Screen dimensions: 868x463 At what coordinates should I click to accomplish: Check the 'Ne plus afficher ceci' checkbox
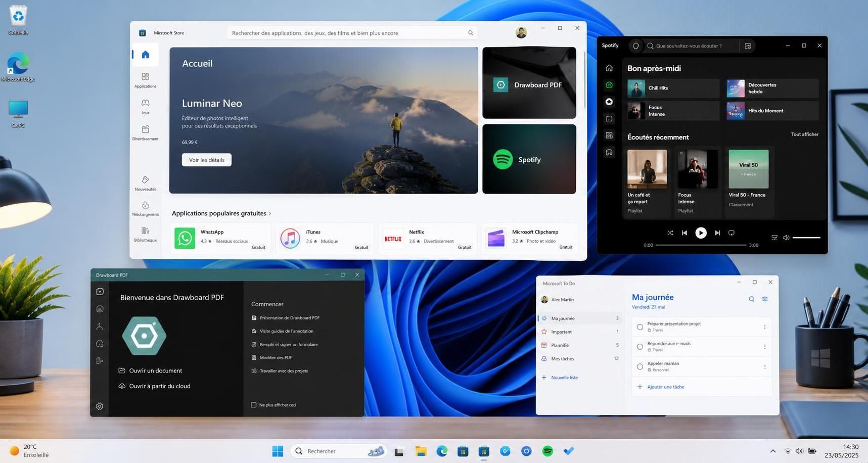click(254, 405)
